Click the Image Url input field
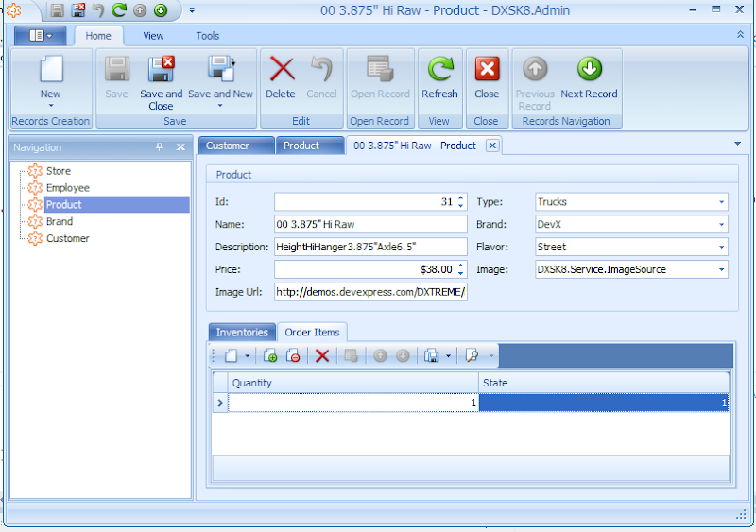Viewport: 756px width, 532px height. pyautogui.click(x=370, y=293)
